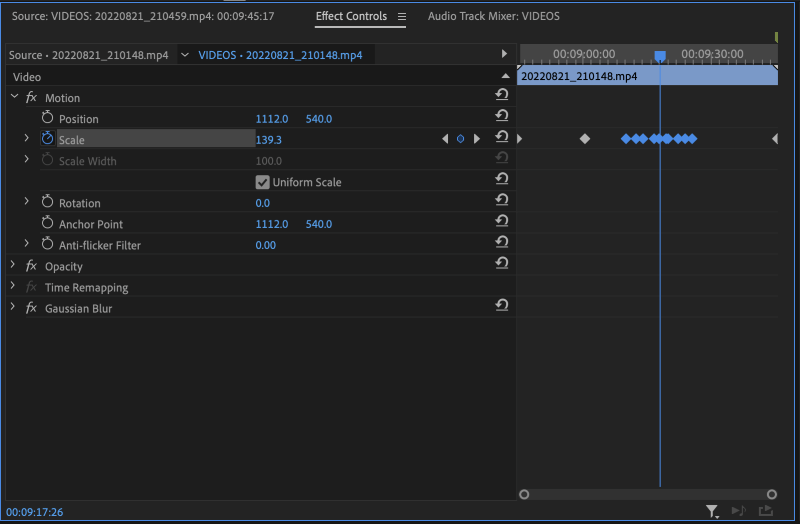Select the Effect Controls tab
800x524 pixels.
pyautogui.click(x=351, y=16)
